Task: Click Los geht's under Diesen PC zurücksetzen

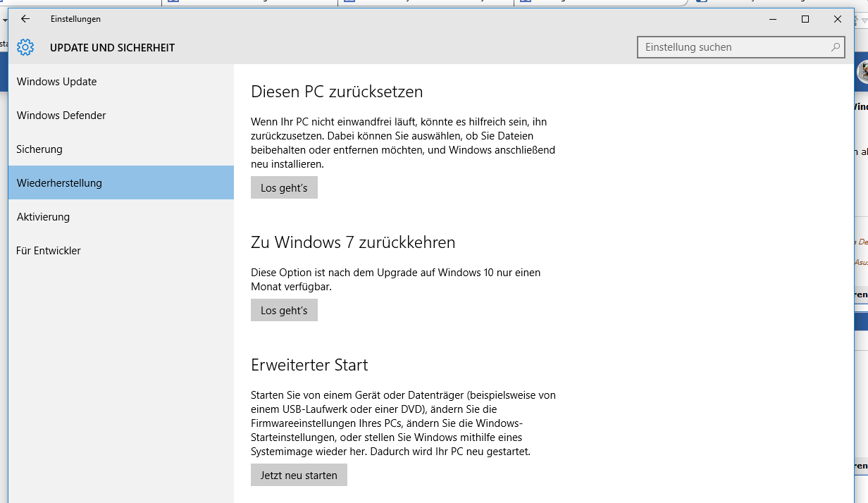Action: [284, 187]
